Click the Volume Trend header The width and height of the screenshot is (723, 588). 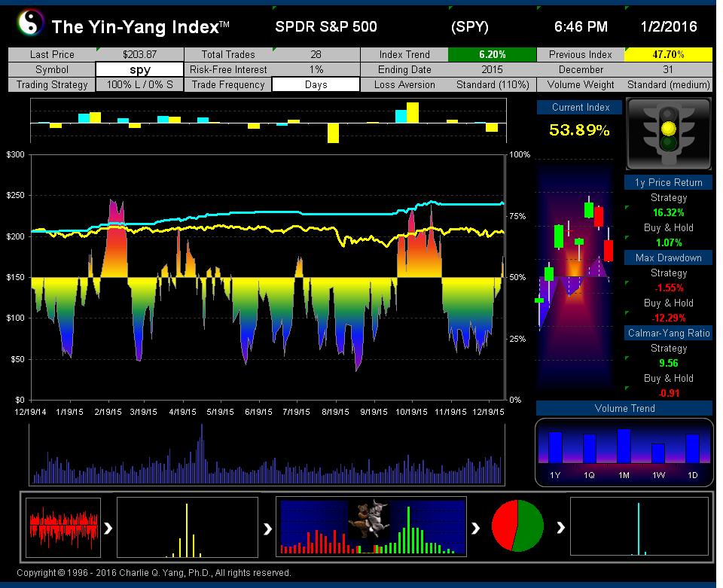point(624,408)
